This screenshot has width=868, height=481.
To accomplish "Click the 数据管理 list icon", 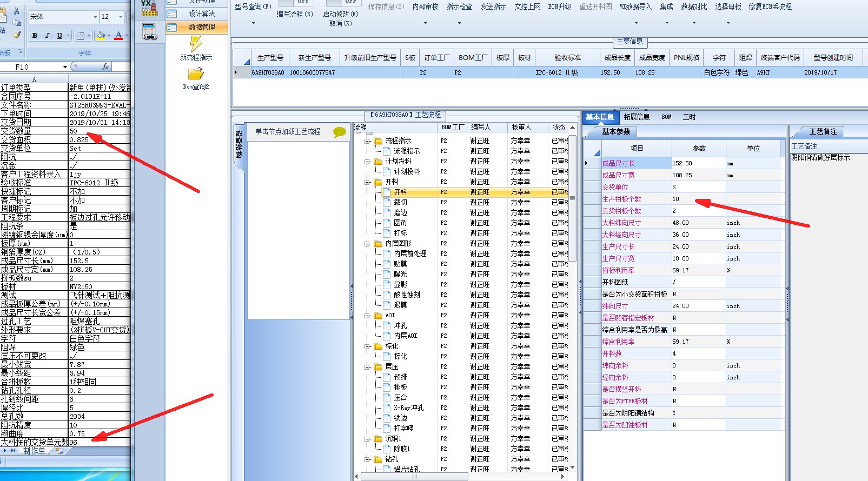I will [x=172, y=27].
